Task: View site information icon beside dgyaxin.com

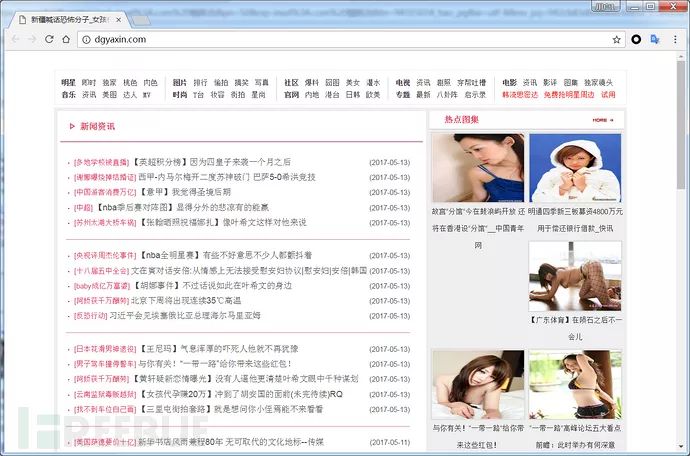Action: pyautogui.click(x=87, y=40)
